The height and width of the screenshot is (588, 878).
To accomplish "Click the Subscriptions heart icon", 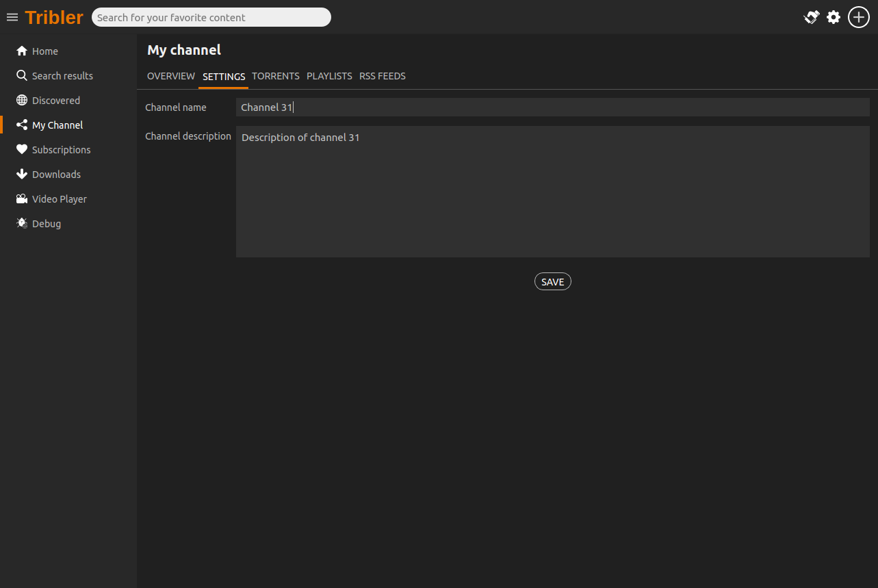I will click(x=22, y=150).
